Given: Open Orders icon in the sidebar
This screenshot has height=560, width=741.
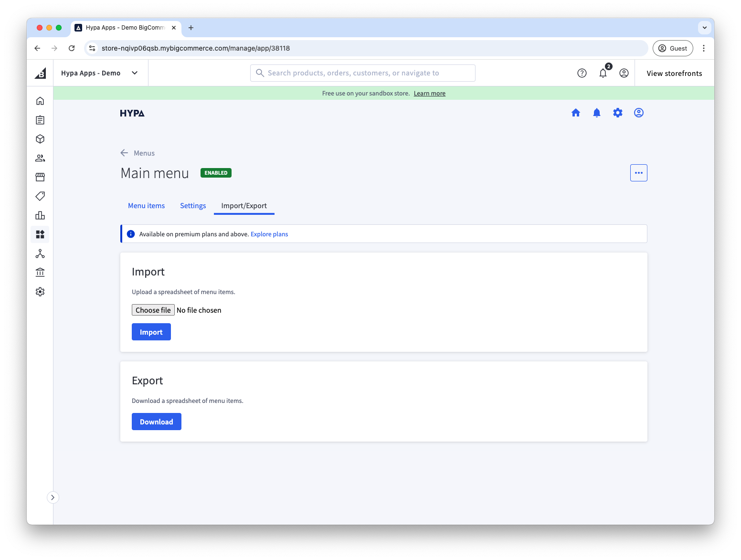Looking at the screenshot, I should pyautogui.click(x=40, y=120).
